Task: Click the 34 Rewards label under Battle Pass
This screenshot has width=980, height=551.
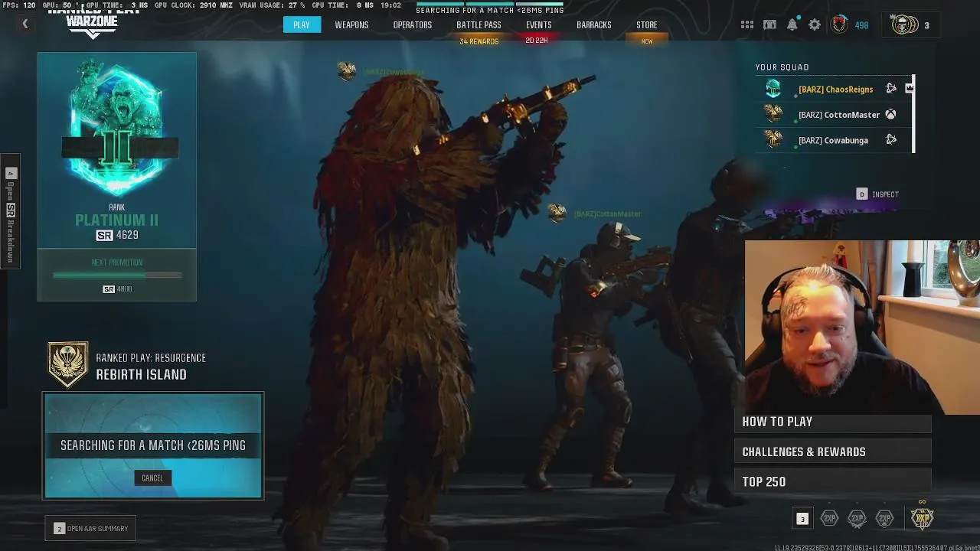Action: point(479,41)
